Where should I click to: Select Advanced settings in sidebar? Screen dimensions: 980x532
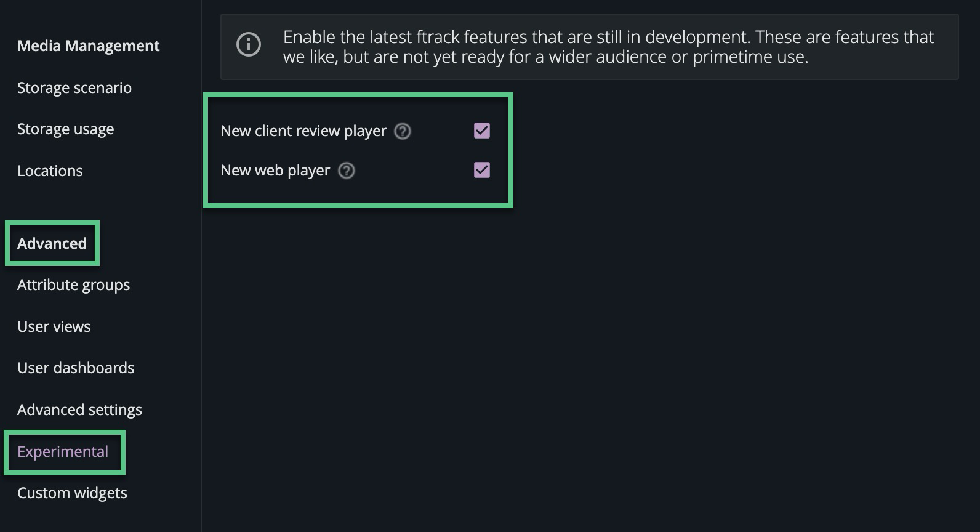(x=79, y=410)
